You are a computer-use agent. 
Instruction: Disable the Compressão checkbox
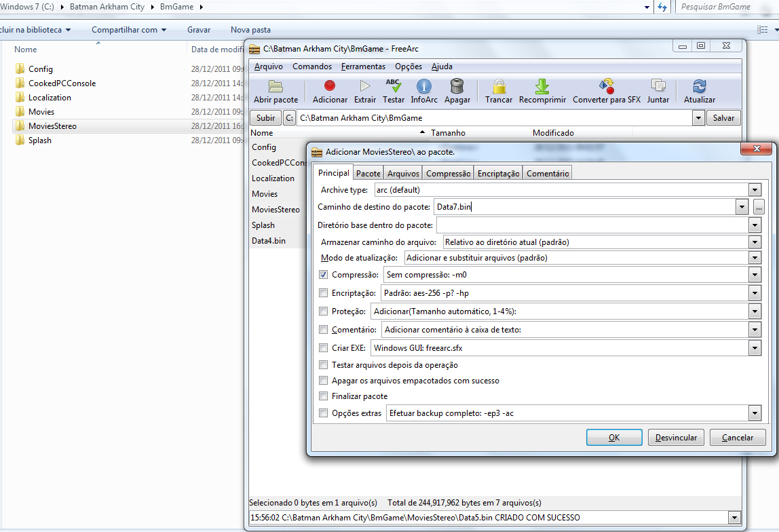coord(324,275)
